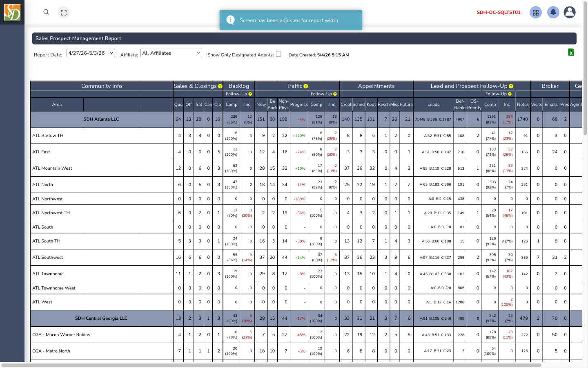Click the SD company logo
This screenshot has height=368, width=588.
[x=12, y=12]
